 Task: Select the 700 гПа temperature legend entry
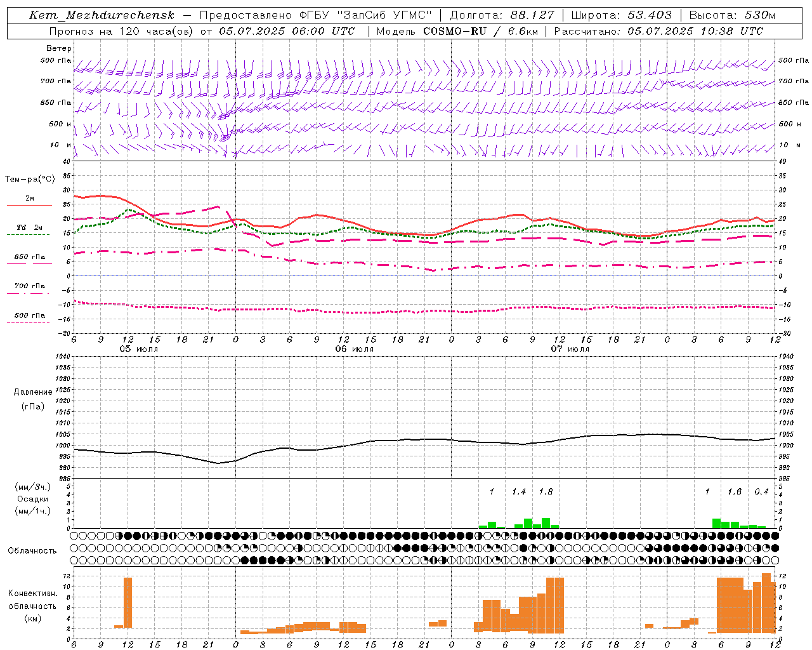coord(29,286)
